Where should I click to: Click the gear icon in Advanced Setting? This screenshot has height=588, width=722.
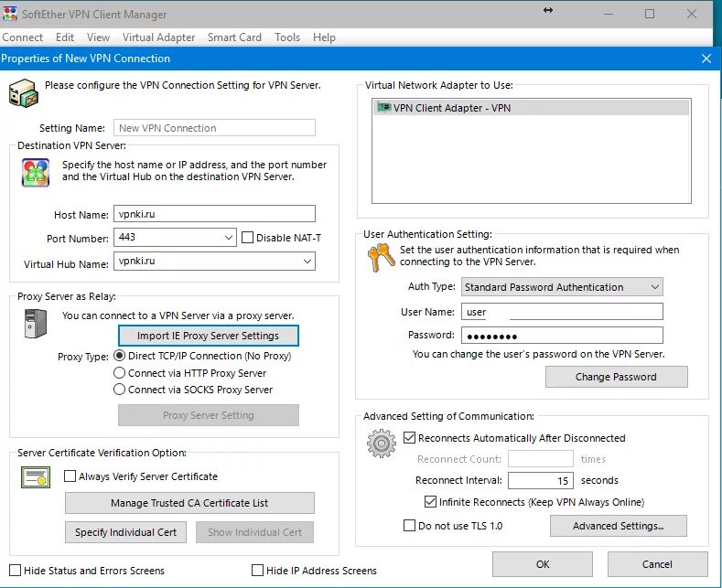coord(382,444)
